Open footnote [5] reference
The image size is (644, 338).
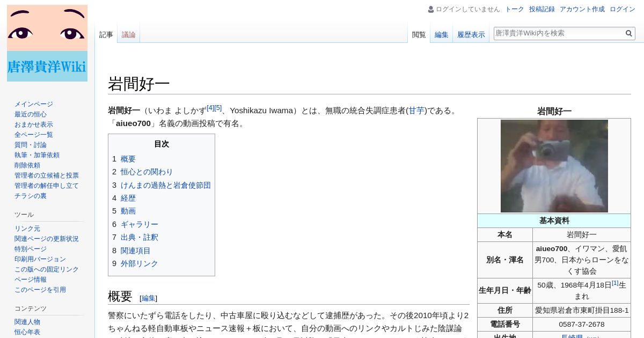(x=218, y=108)
